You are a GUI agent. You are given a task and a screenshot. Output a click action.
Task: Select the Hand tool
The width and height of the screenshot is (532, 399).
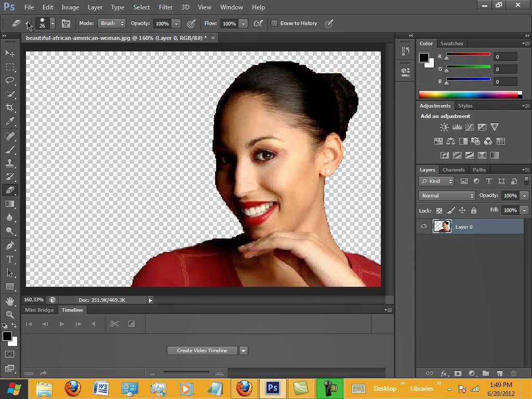(10, 301)
